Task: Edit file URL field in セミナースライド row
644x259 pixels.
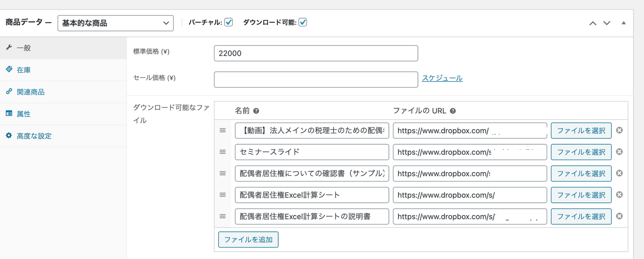Action: [x=470, y=152]
